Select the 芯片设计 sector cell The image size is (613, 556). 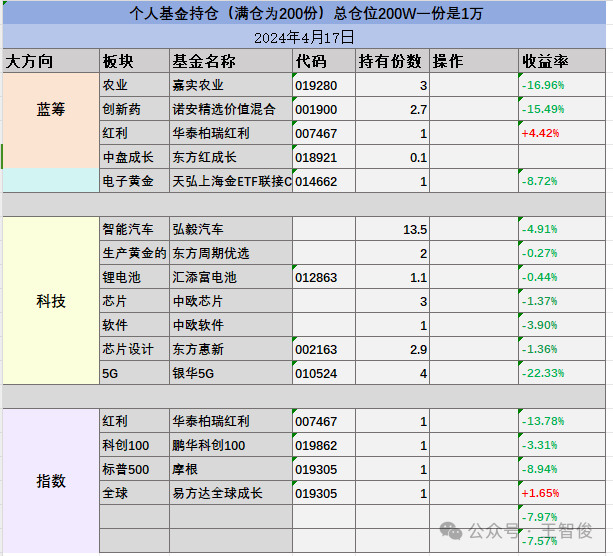(134, 349)
